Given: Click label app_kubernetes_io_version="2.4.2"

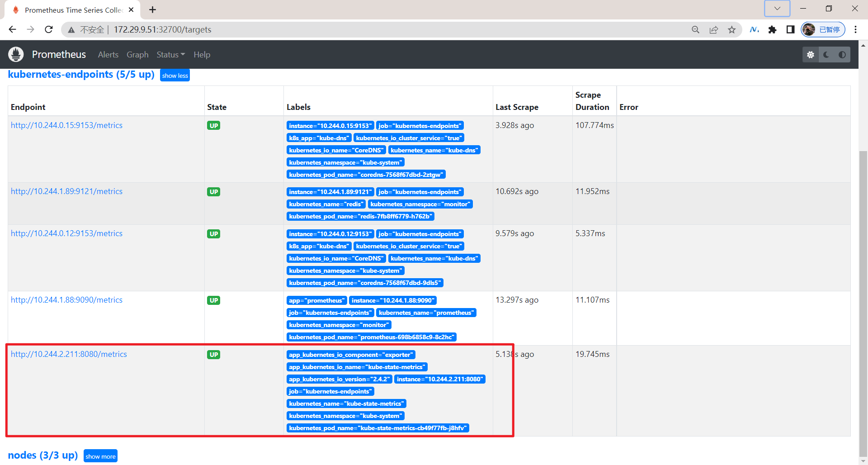Looking at the screenshot, I should tap(339, 379).
